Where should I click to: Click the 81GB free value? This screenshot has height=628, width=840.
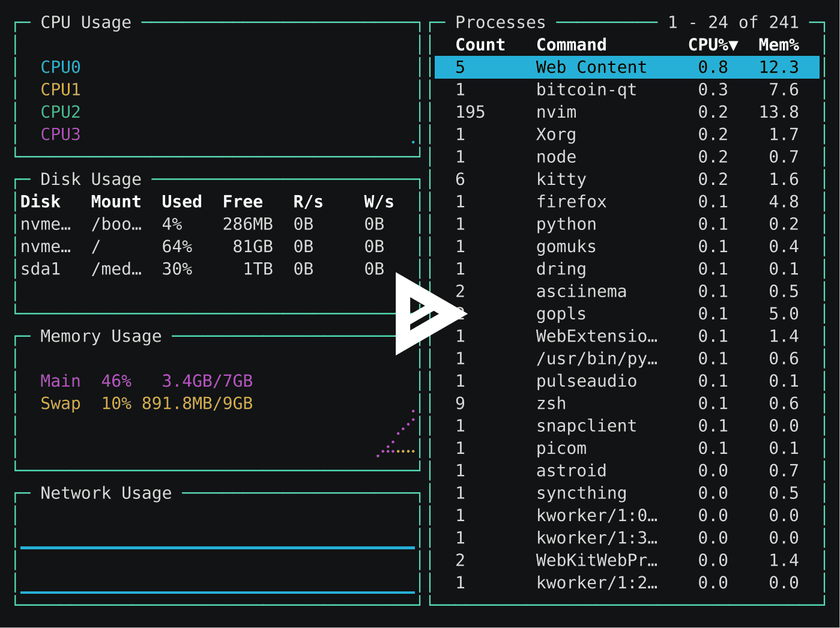pyautogui.click(x=253, y=246)
